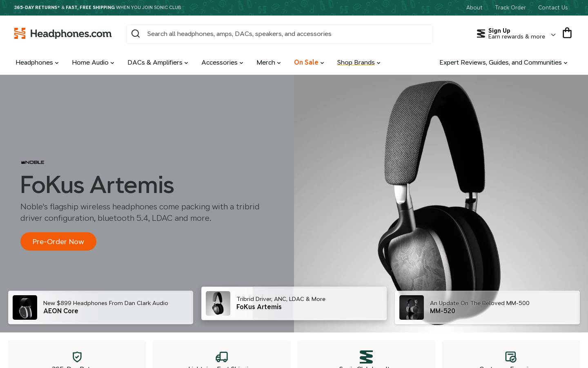Select the FoKus Artemis slide card
This screenshot has width=588, height=368.
point(294,303)
